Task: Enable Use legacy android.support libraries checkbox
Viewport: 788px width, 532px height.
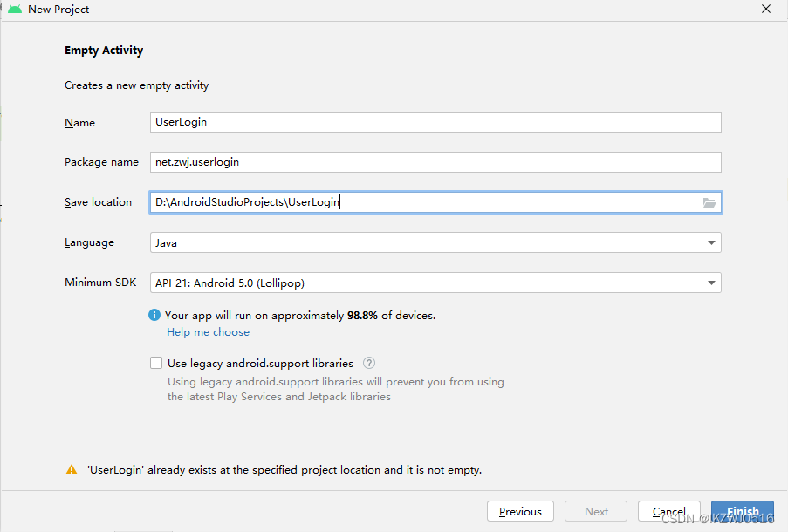Action: pyautogui.click(x=156, y=363)
